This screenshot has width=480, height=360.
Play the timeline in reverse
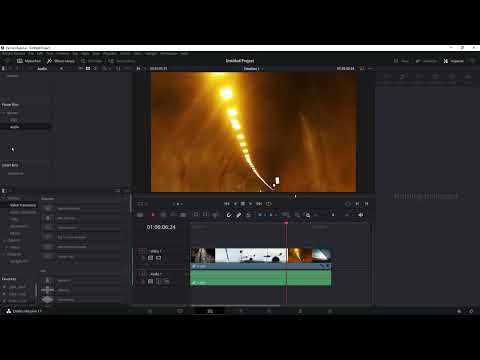point(235,204)
